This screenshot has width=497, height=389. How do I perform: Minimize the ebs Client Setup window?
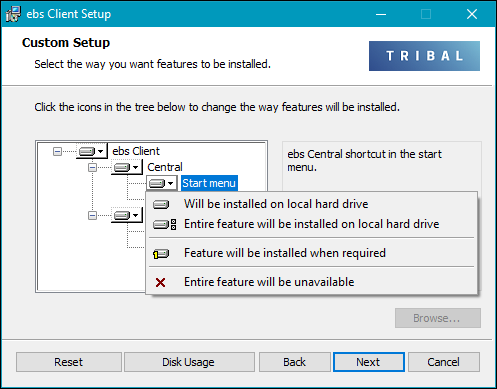point(381,14)
